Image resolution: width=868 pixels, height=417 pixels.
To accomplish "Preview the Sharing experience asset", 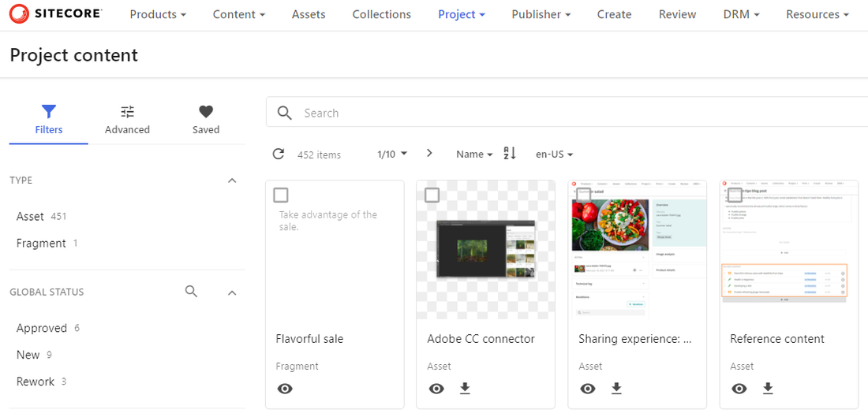I will coord(588,389).
